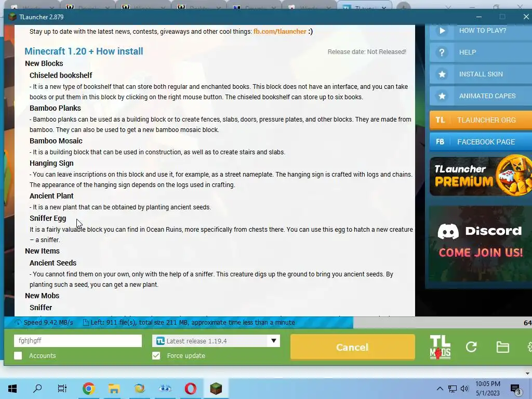Click the globe browser icon on the taskbar
The height and width of the screenshot is (399, 532).
tap(139, 389)
